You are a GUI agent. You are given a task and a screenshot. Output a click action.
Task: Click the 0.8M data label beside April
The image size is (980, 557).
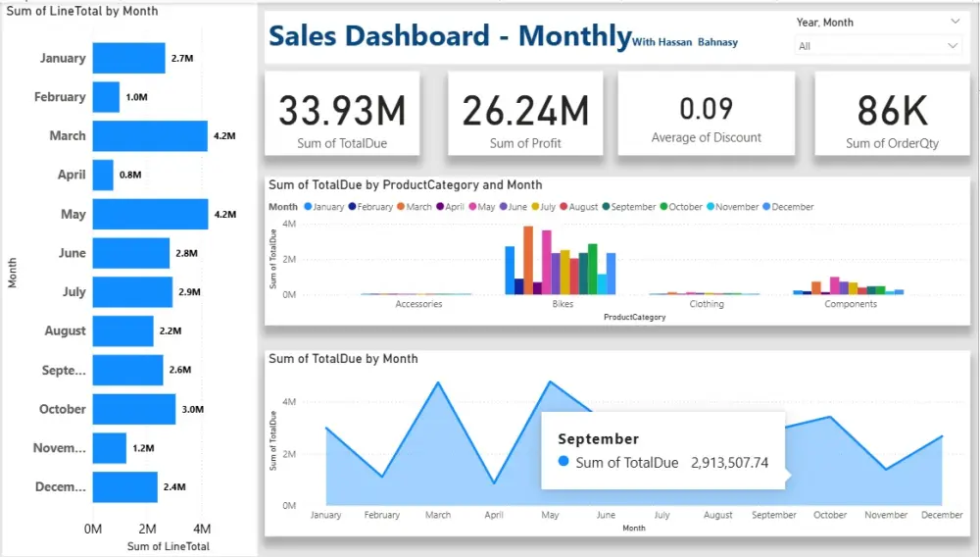pyautogui.click(x=130, y=175)
